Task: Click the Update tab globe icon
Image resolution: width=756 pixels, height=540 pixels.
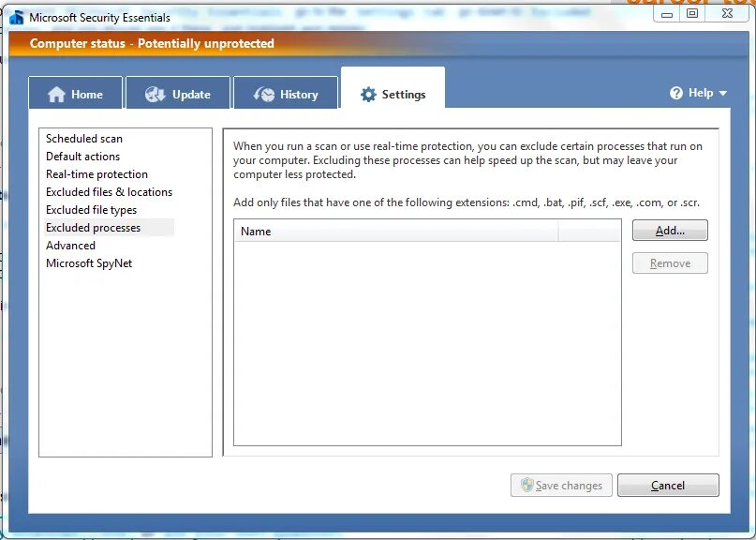Action: click(156, 94)
